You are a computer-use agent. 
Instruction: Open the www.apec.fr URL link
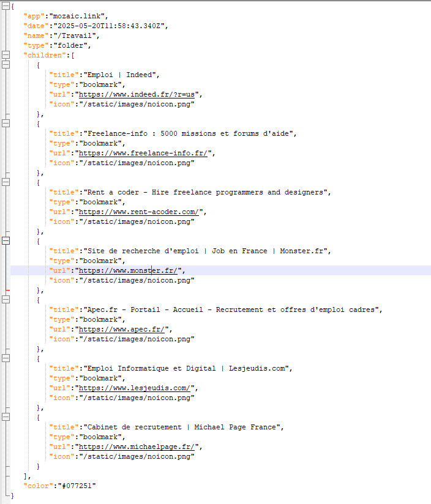pyautogui.click(x=122, y=330)
